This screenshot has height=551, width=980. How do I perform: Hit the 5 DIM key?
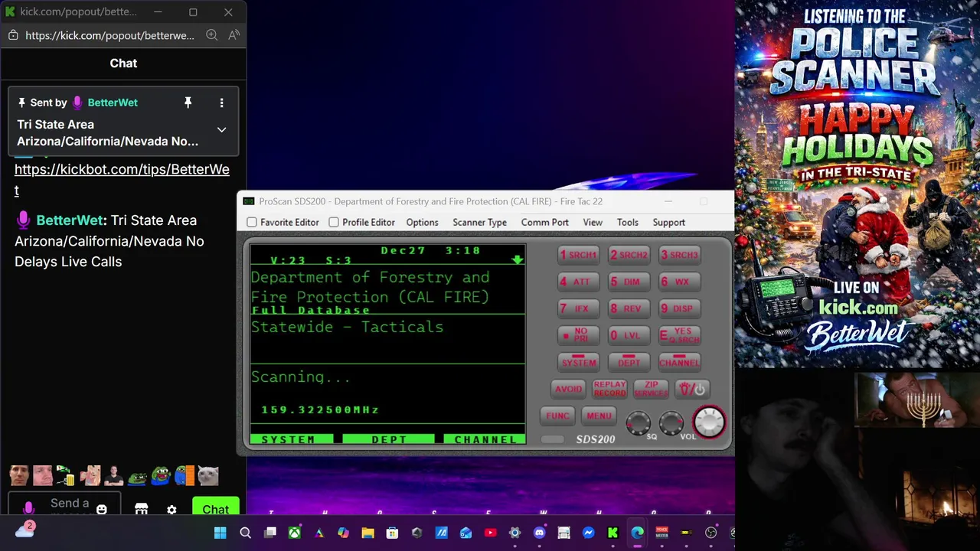[629, 282]
